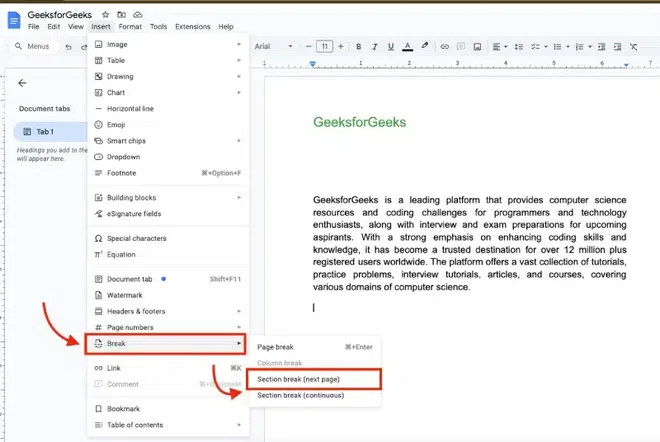Expand the Drawing submenu

click(168, 76)
